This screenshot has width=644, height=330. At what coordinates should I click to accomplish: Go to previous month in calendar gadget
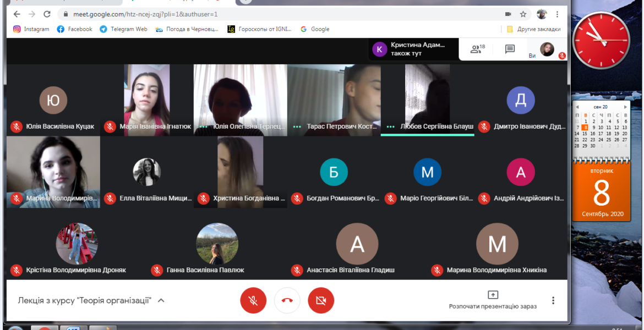pyautogui.click(x=577, y=107)
